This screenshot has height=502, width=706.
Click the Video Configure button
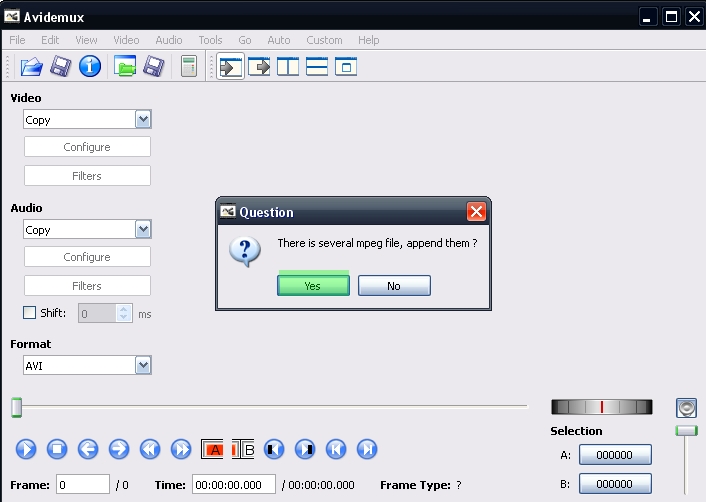point(87,147)
